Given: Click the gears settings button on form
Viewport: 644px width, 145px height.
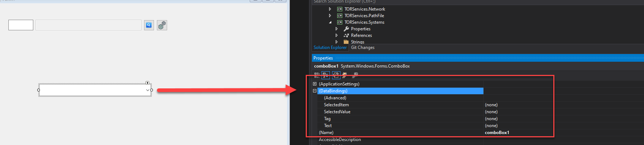Looking at the screenshot, I should (x=162, y=25).
